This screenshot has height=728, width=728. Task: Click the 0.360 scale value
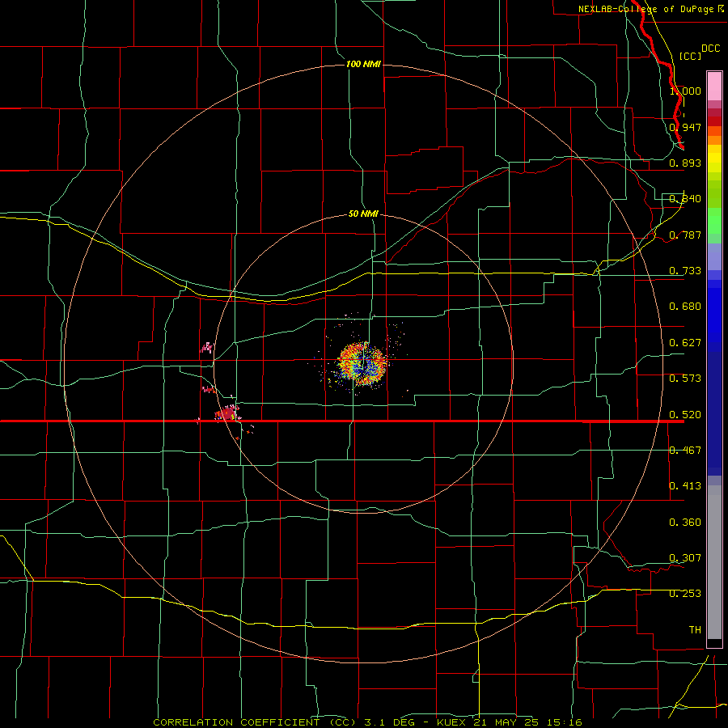685,523
